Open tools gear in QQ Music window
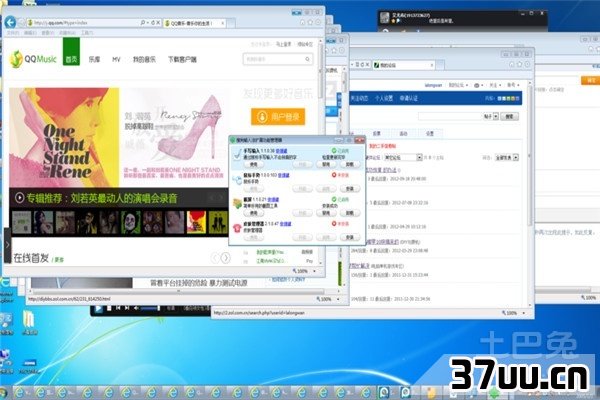 [x=318, y=23]
